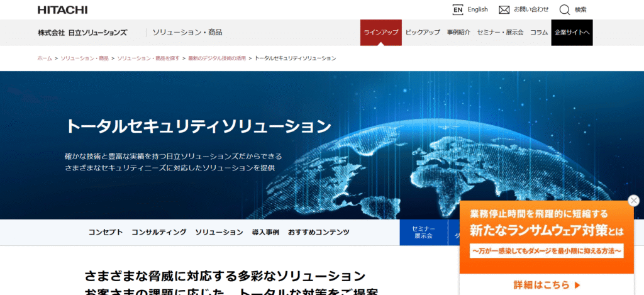644x295 pixels.
Task: Close the ransomware popup banner
Action: (634, 201)
